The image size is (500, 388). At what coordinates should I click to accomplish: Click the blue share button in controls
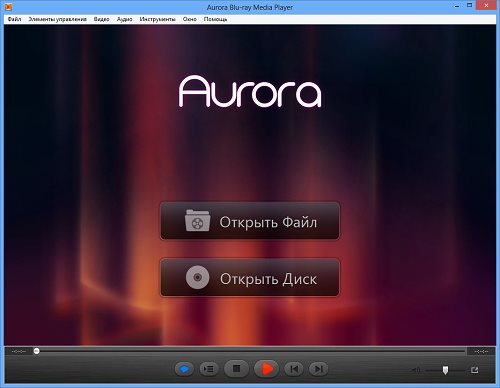[x=184, y=369]
